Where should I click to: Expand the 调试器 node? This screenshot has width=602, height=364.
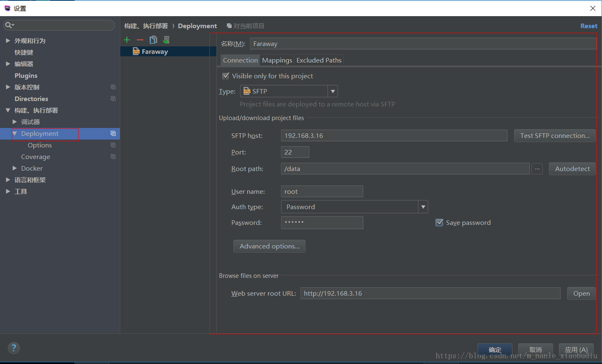coord(15,122)
